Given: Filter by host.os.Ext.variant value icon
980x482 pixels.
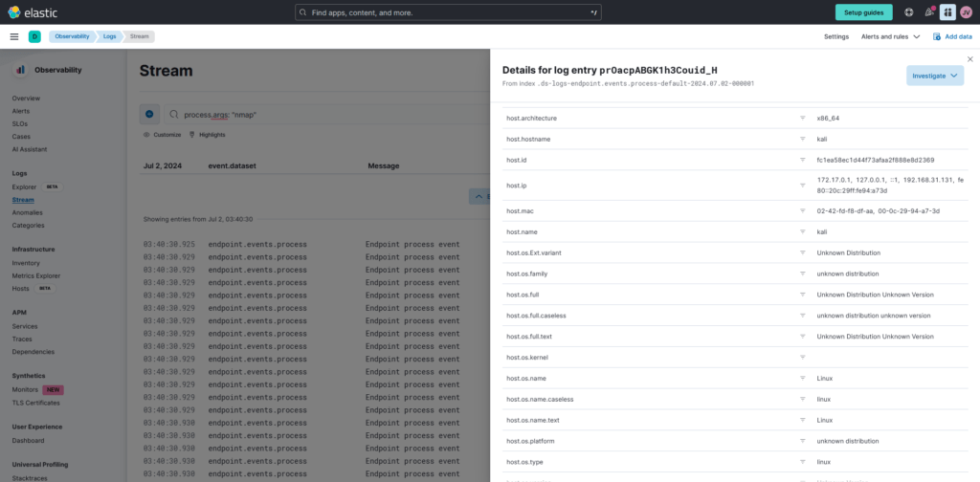Looking at the screenshot, I should point(803,252).
